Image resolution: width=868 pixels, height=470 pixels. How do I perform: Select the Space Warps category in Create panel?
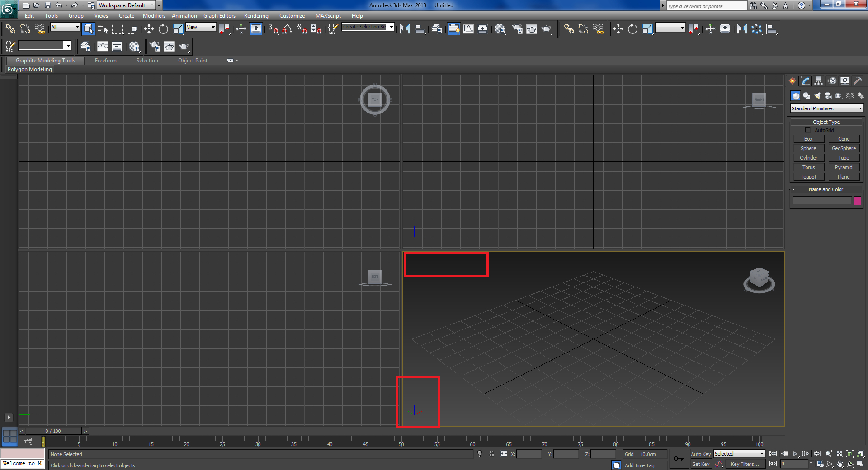click(x=850, y=96)
